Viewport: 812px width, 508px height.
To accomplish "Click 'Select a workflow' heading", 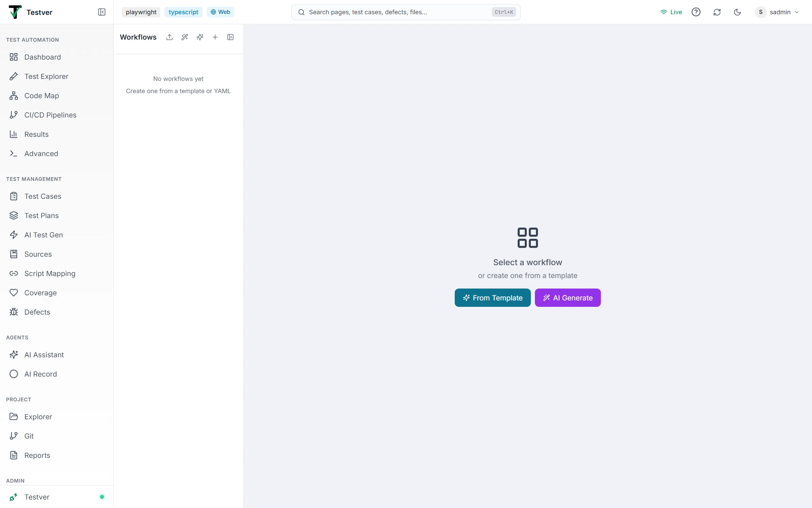I will (x=527, y=262).
